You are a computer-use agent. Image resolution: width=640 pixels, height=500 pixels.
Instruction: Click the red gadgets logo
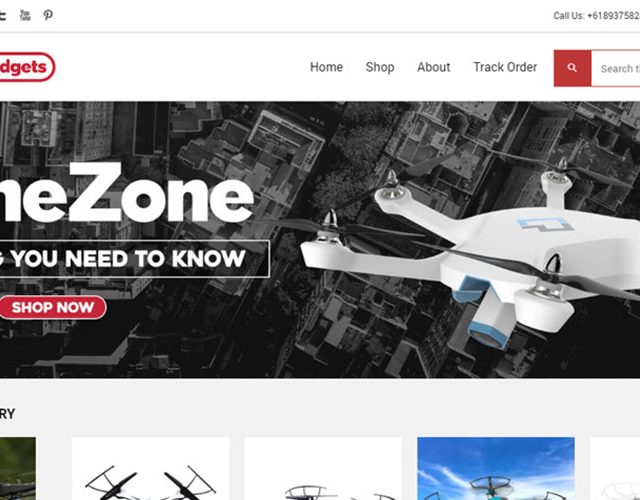pyautogui.click(x=26, y=67)
